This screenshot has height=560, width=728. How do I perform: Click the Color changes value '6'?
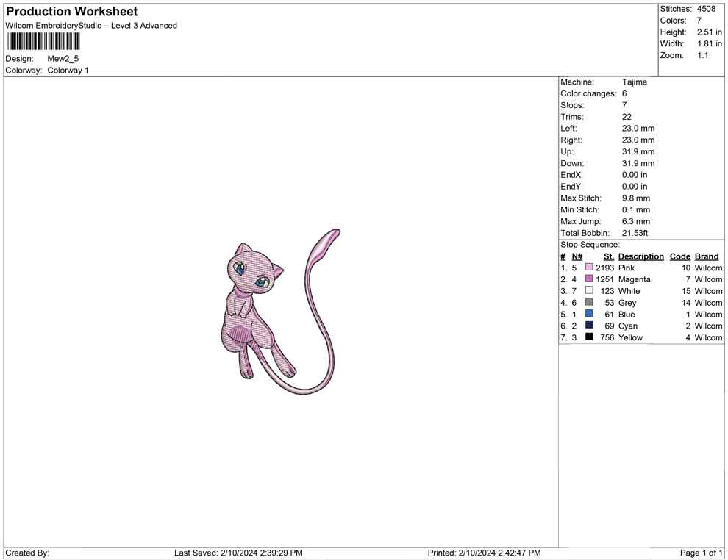point(624,94)
